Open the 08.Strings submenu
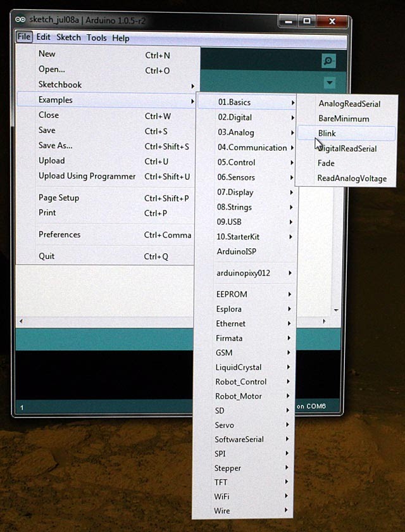The height and width of the screenshot is (532, 405). (x=247, y=207)
